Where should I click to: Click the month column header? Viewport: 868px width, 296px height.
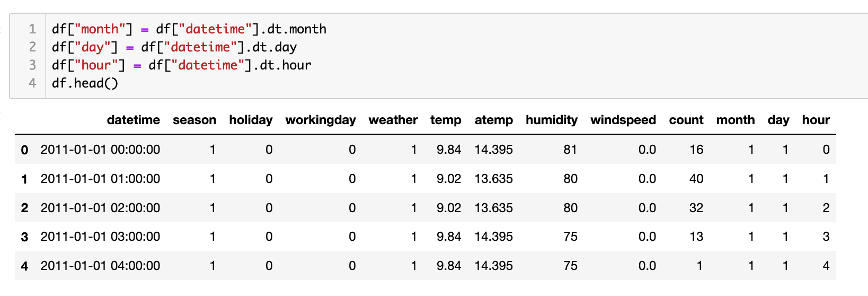(x=735, y=120)
